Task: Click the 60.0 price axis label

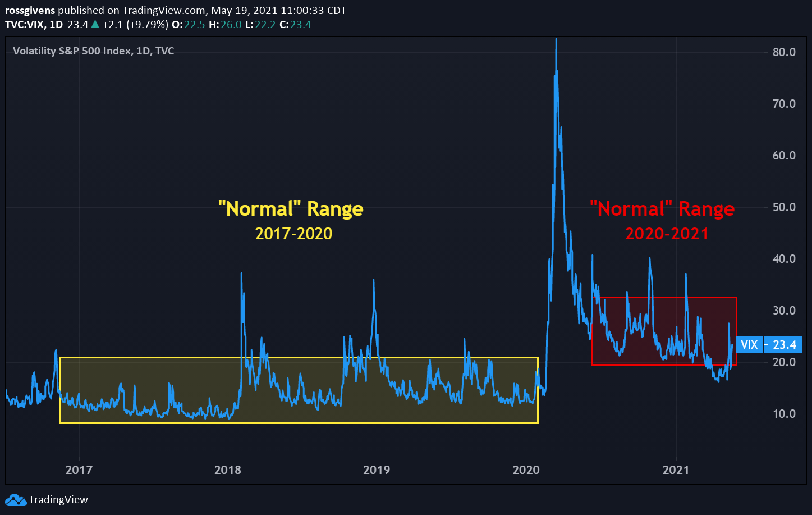Action: pyautogui.click(x=784, y=156)
